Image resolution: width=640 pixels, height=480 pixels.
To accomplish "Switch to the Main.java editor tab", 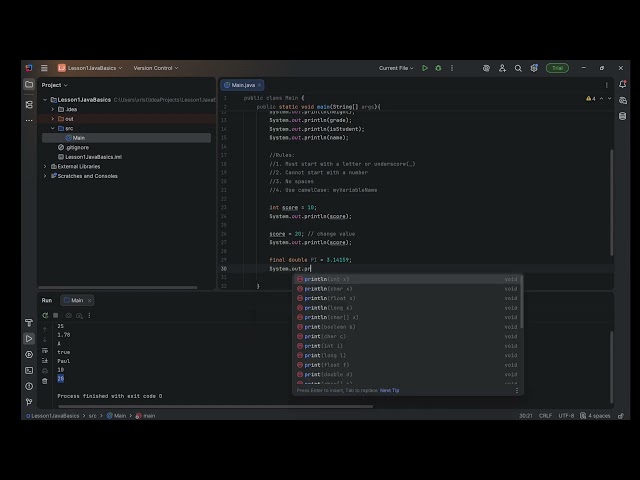I will pyautogui.click(x=240, y=85).
